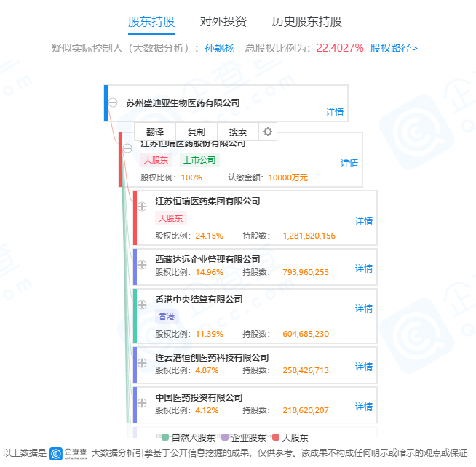Click the 复制 button in popup
This screenshot has height=467, width=476.
pos(196,132)
